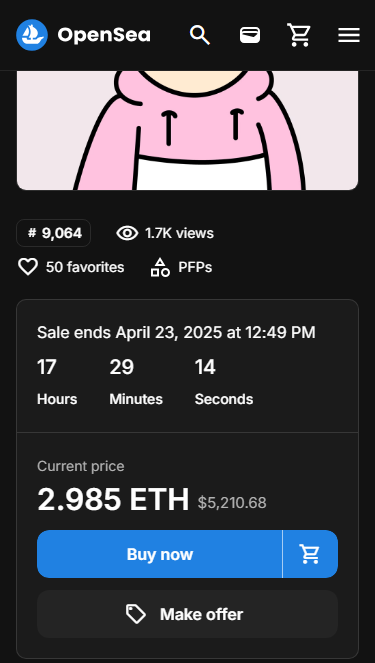Open the PFPs category link
The height and width of the screenshot is (663, 375).
tap(195, 267)
